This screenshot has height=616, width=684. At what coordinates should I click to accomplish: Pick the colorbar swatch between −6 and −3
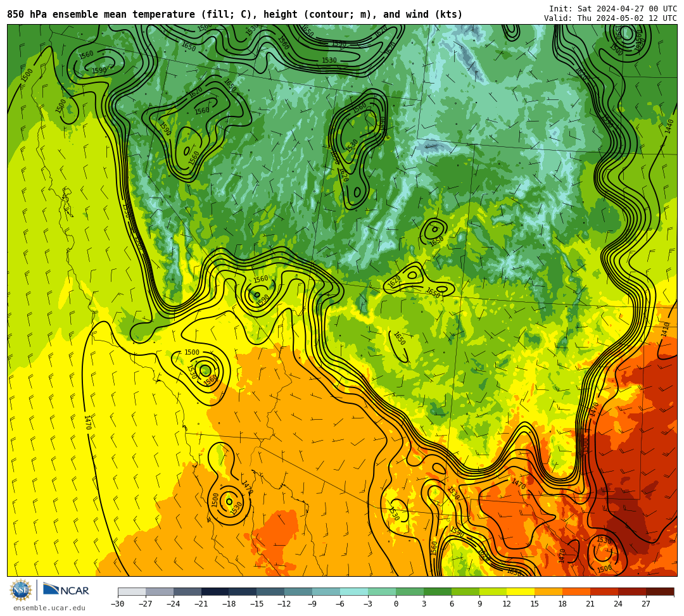click(354, 591)
